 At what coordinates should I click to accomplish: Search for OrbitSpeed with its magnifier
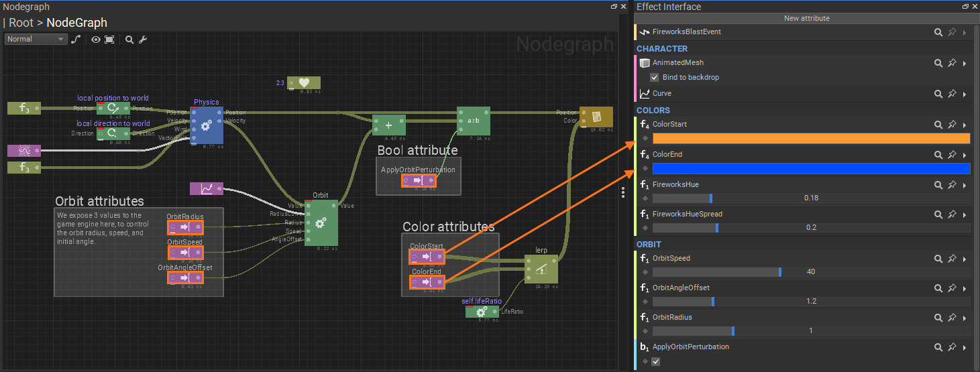pyautogui.click(x=939, y=259)
